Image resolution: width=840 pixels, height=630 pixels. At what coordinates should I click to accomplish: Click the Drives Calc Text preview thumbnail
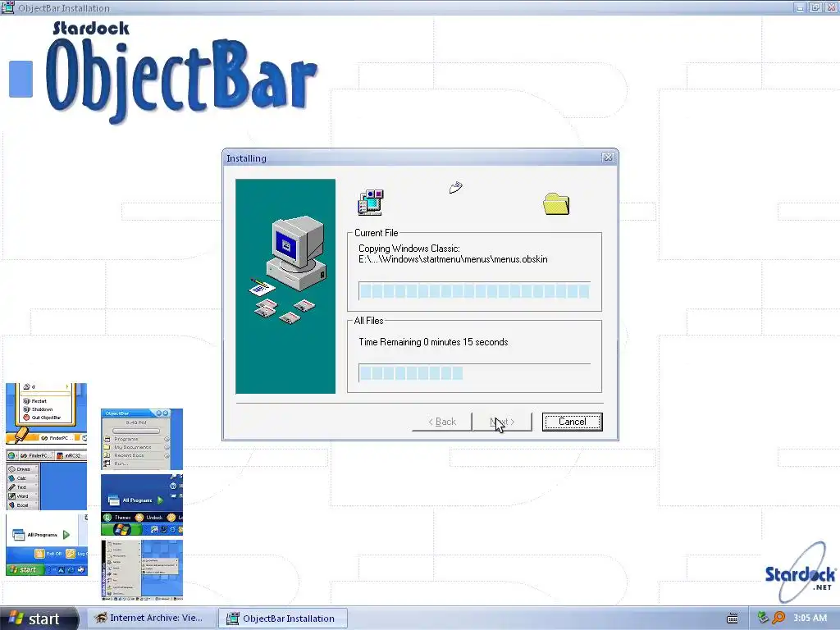pos(46,479)
